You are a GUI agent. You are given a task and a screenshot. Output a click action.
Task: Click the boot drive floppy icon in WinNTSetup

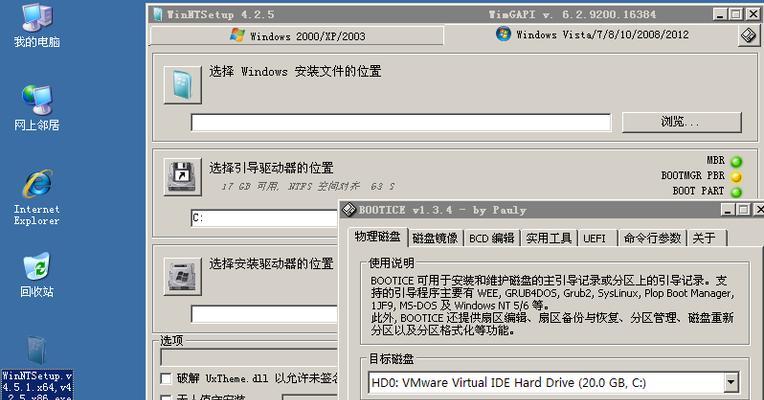pyautogui.click(x=183, y=177)
